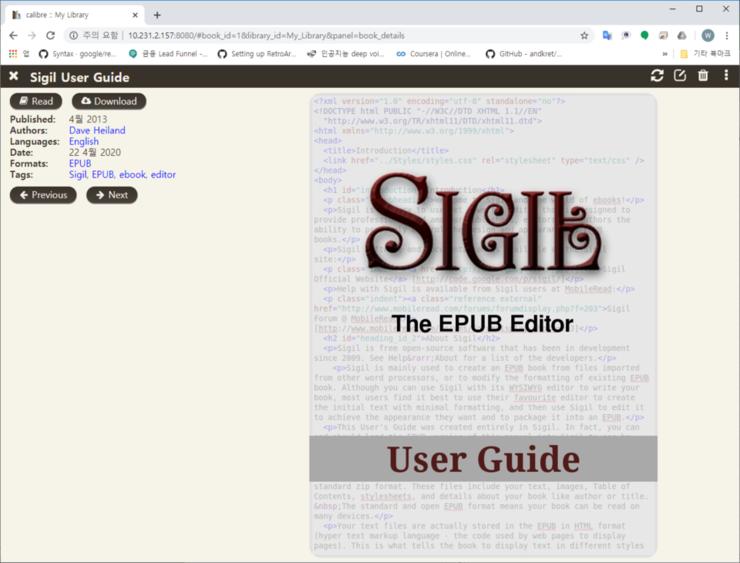Open the deep vol... bookmark
Image resolution: width=740 pixels, height=563 pixels.
[x=345, y=54]
